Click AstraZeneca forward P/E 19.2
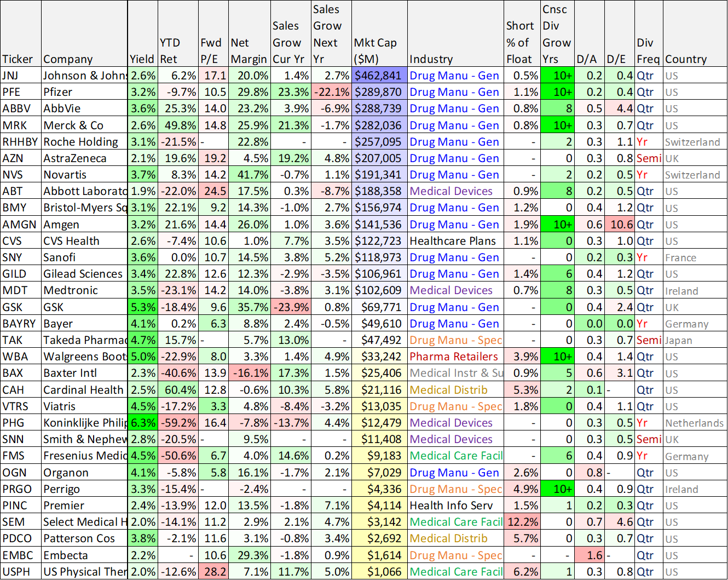Viewport: 728px width, 580px height. coord(213,158)
